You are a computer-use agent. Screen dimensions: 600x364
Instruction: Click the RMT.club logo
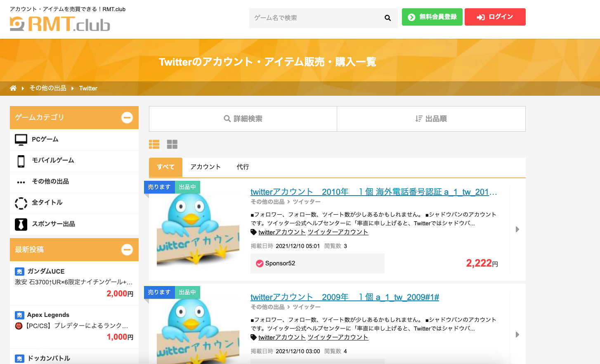[60, 24]
